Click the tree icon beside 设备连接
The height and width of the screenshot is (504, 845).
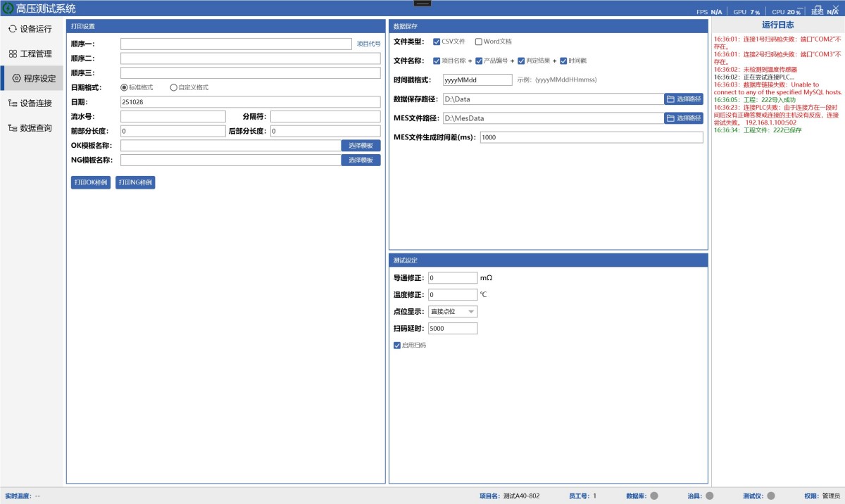click(13, 103)
